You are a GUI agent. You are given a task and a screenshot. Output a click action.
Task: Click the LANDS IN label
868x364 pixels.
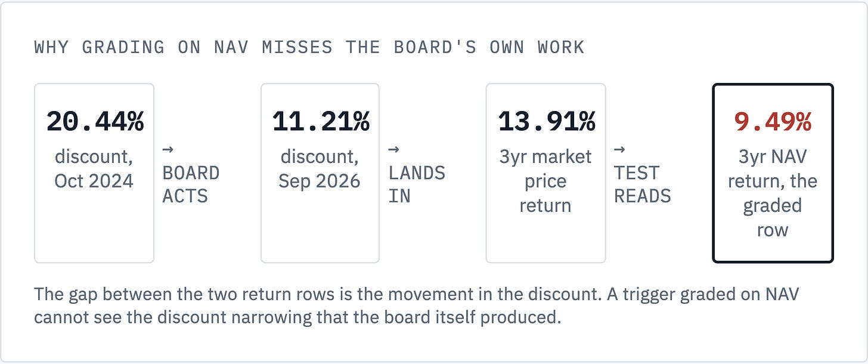pos(417,184)
